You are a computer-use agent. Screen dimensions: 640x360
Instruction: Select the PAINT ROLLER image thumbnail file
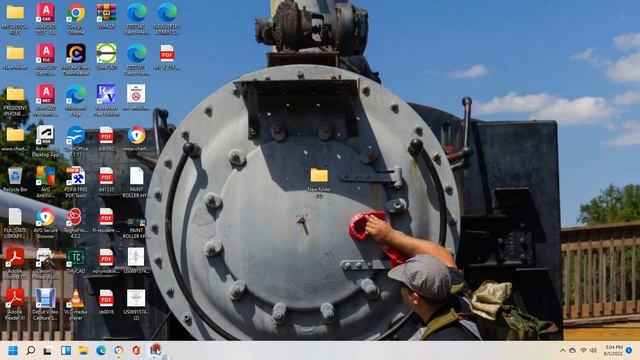136,229
